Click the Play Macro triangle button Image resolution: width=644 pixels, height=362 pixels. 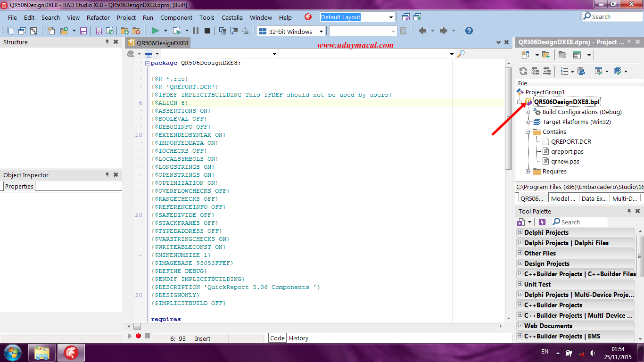pos(130,336)
